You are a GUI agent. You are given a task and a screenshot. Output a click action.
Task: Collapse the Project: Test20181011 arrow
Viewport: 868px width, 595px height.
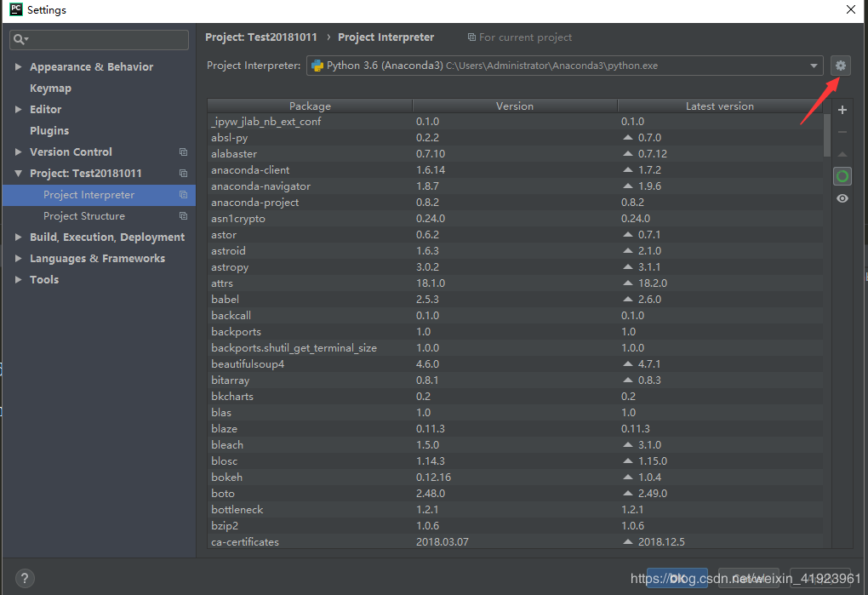point(18,174)
